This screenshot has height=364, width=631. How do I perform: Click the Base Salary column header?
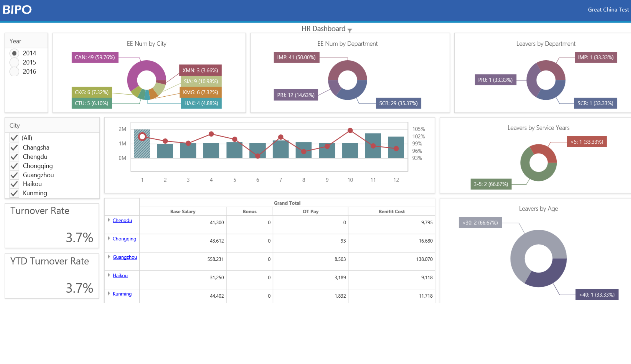point(182,211)
